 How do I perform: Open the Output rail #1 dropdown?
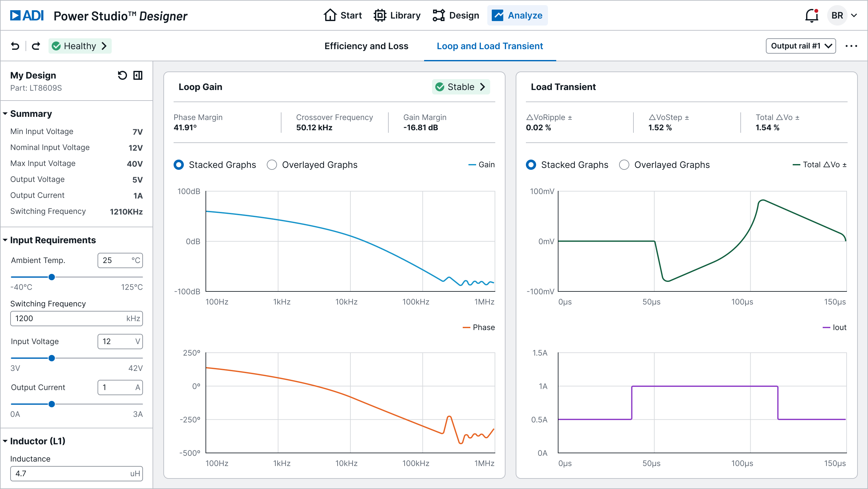801,46
